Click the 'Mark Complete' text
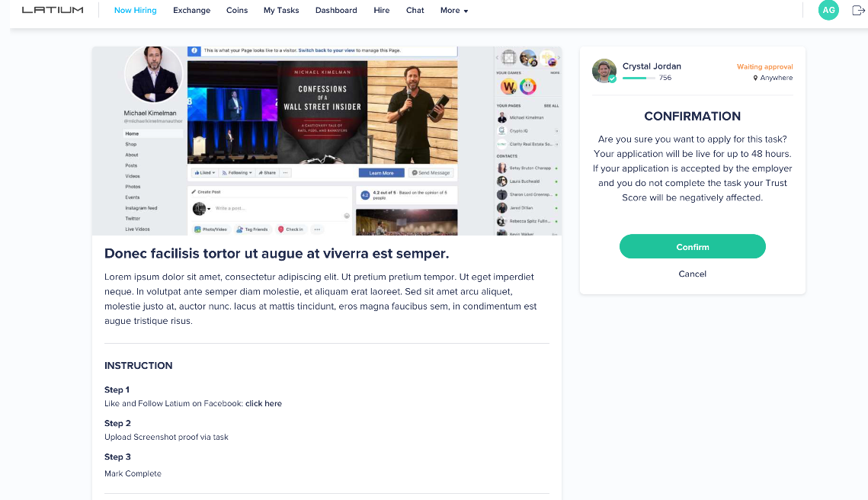 tap(133, 473)
